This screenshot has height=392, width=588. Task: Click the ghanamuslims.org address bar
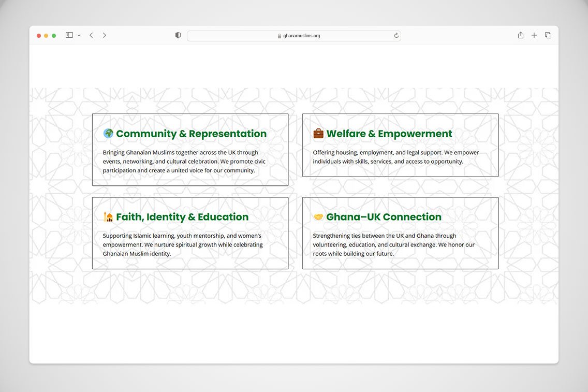tap(301, 36)
